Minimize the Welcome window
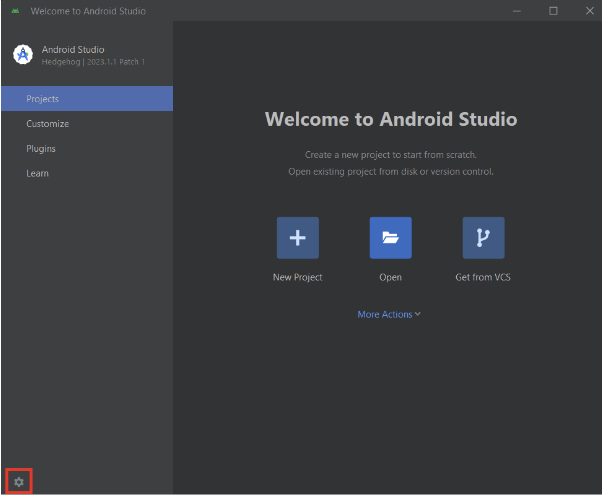This screenshot has width=602, height=495. coord(517,11)
